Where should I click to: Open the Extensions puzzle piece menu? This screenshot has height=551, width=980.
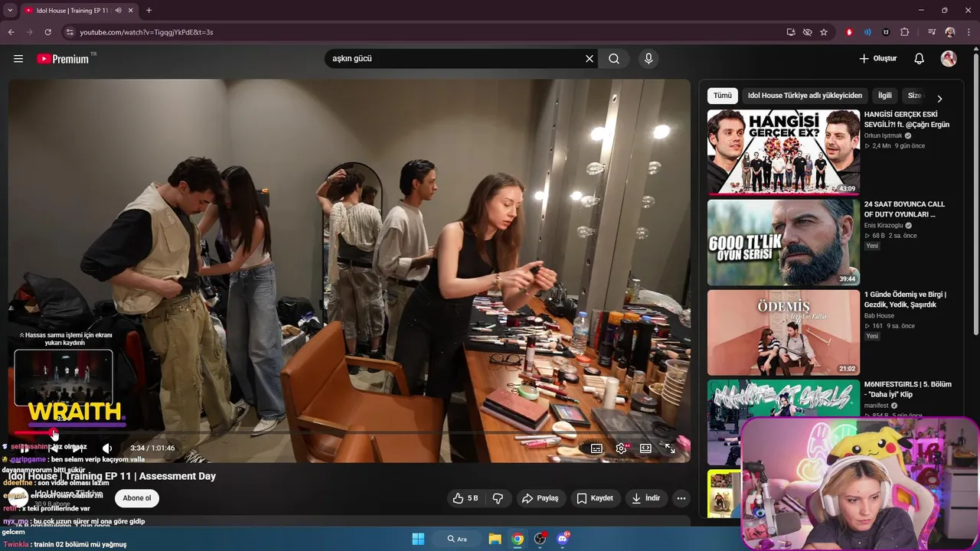point(904,32)
